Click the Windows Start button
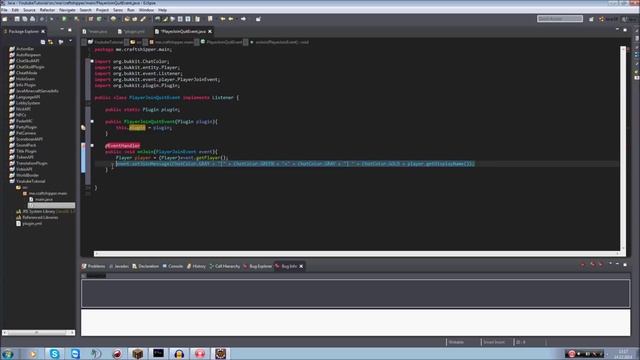The image size is (640, 360). 7,353
